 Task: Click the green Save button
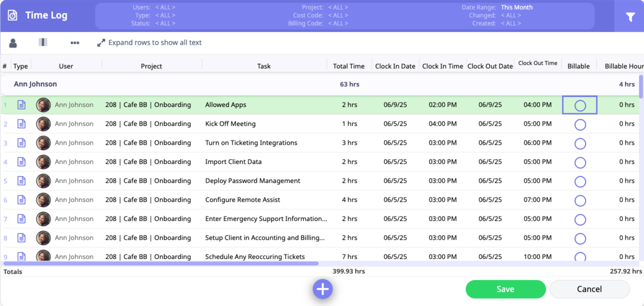pos(506,289)
